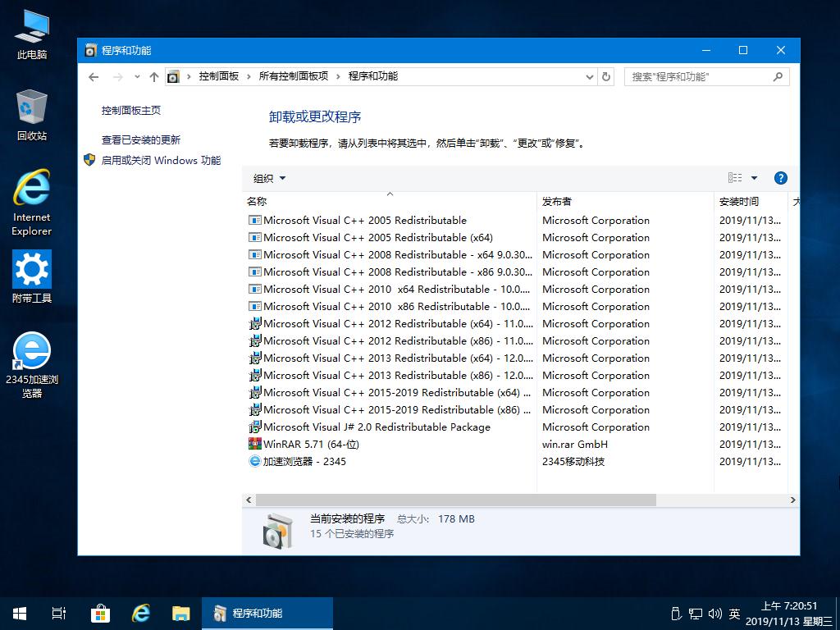Focus the 搜索"程序和功能" search box
Image resolution: width=840 pixels, height=630 pixels.
coord(706,76)
